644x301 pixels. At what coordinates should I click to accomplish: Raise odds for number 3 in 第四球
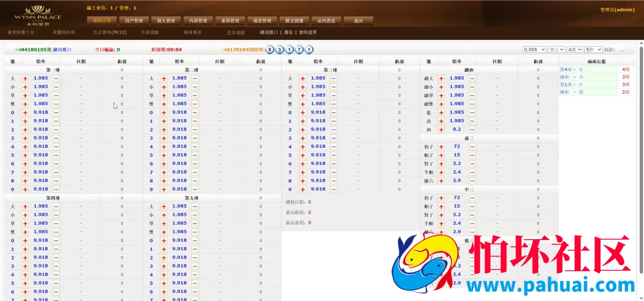point(25,266)
